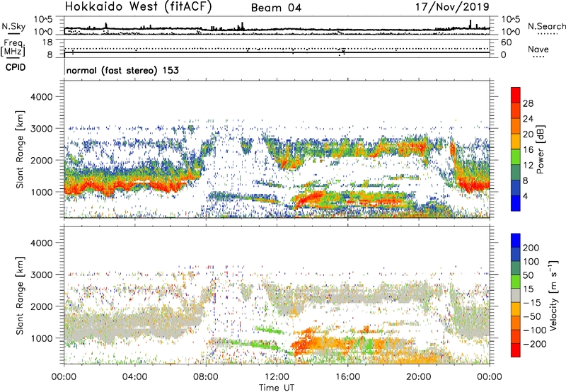Screen dimensions: 566x392
Task: Click the "60" tick on Nave axis
Action: 506,42
